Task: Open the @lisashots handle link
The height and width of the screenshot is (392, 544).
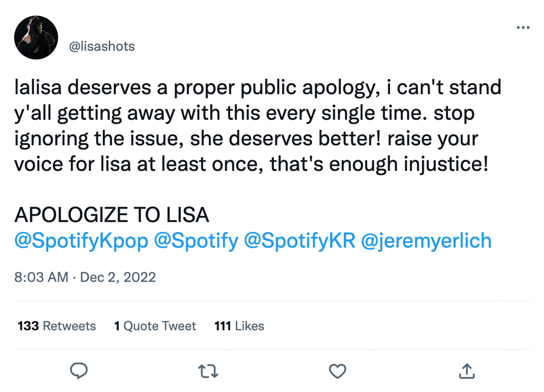Action: tap(102, 46)
